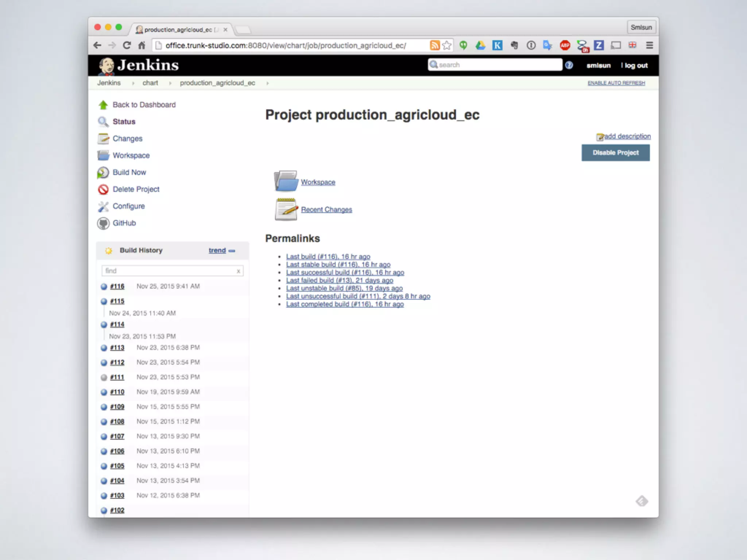Click the Build Now clock icon

pyautogui.click(x=103, y=172)
